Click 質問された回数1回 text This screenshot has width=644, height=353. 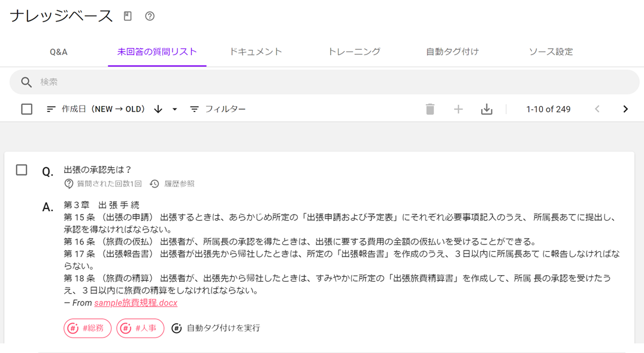click(x=109, y=184)
